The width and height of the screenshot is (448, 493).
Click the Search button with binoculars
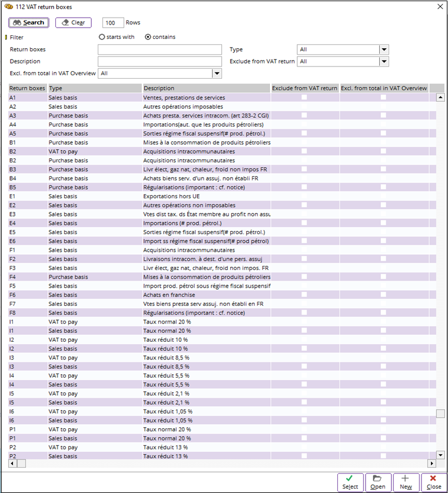click(x=29, y=22)
